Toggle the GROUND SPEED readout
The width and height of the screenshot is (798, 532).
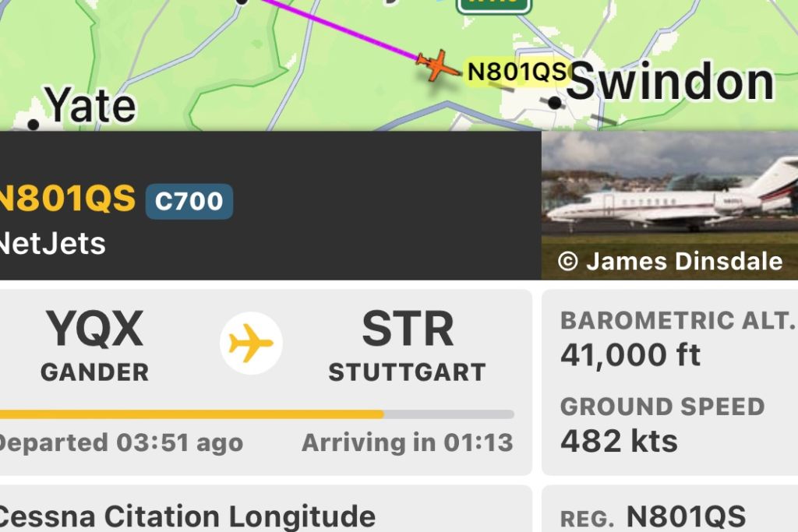tap(662, 406)
